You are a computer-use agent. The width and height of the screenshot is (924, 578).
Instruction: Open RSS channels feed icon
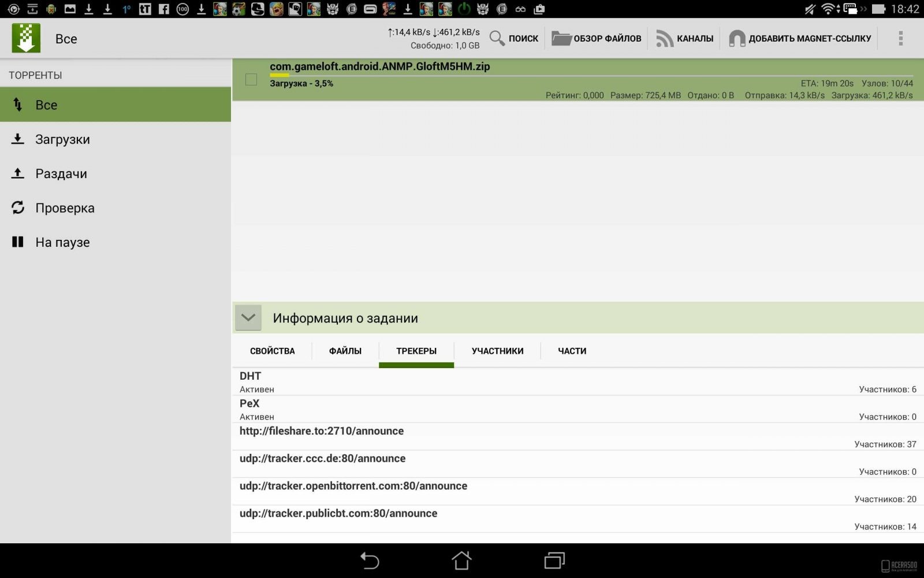point(665,39)
